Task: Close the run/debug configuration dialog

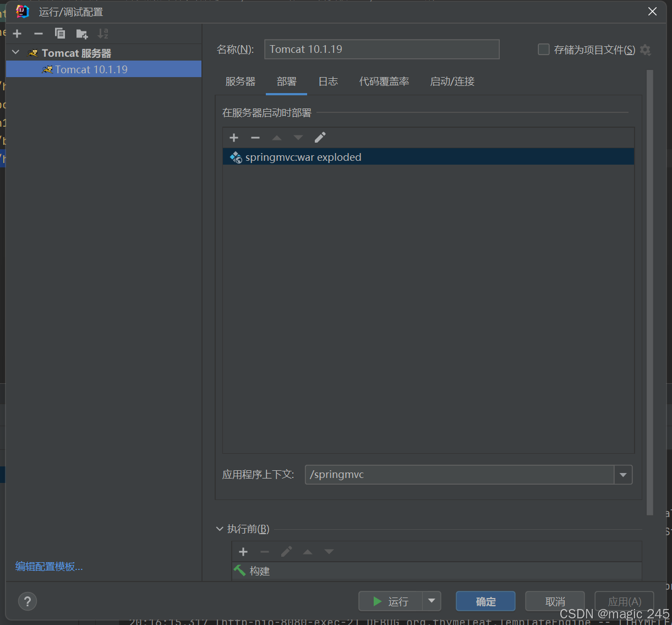Action: pos(652,12)
